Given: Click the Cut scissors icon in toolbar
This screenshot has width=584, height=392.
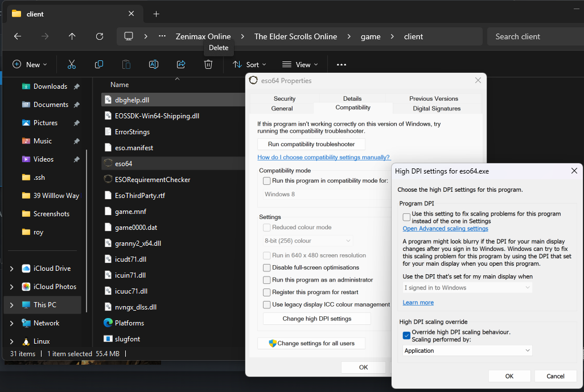Looking at the screenshot, I should coord(72,64).
